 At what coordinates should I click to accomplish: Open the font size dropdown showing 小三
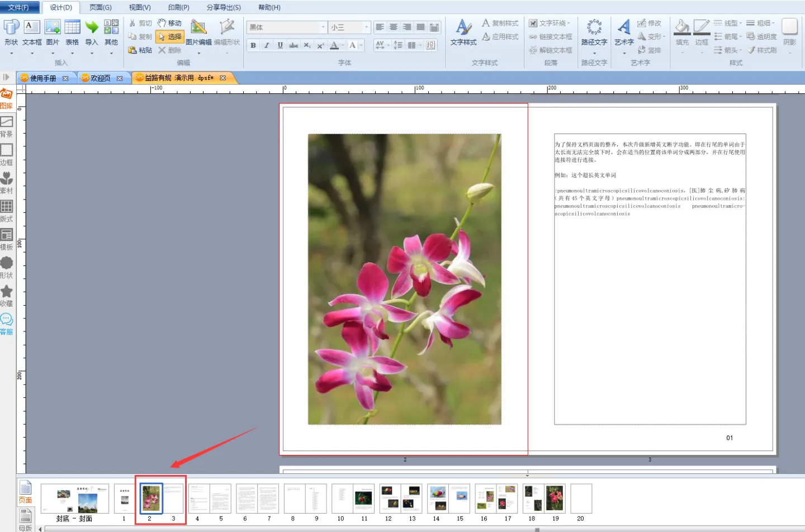click(366, 27)
